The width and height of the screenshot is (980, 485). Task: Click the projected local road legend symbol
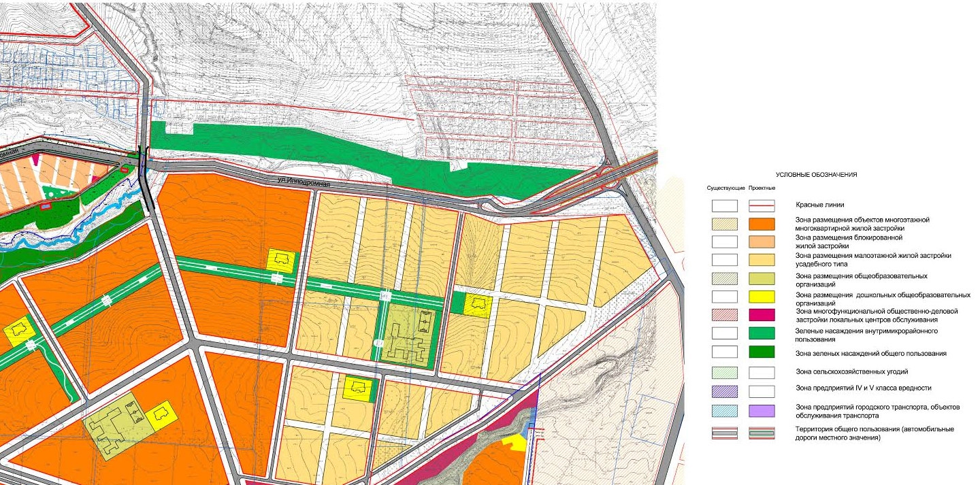762,433
